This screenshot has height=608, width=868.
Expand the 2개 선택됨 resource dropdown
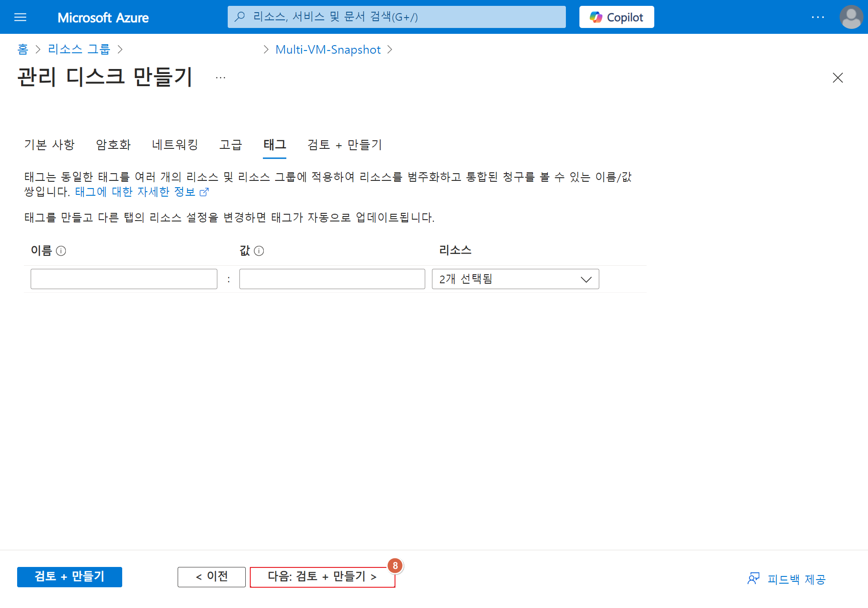(515, 279)
